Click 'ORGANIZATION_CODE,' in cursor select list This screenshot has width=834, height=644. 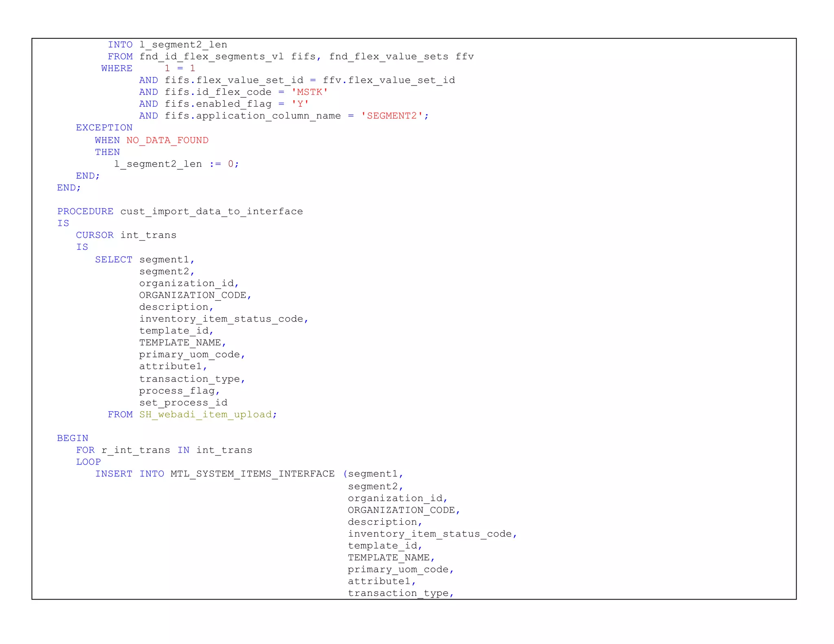pyautogui.click(x=195, y=295)
